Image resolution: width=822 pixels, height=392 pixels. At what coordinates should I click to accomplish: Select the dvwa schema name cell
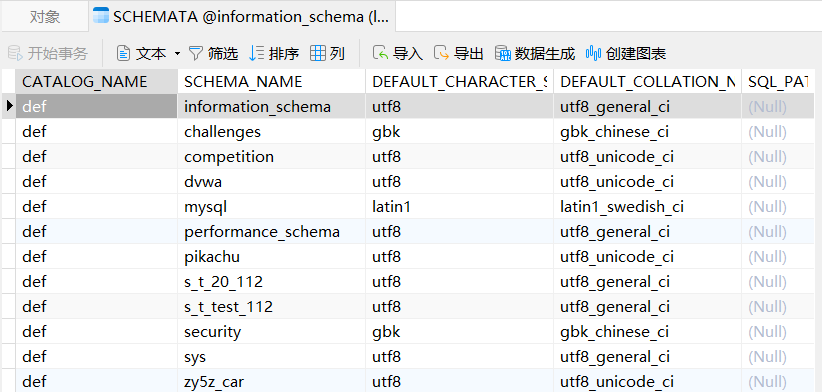point(272,182)
